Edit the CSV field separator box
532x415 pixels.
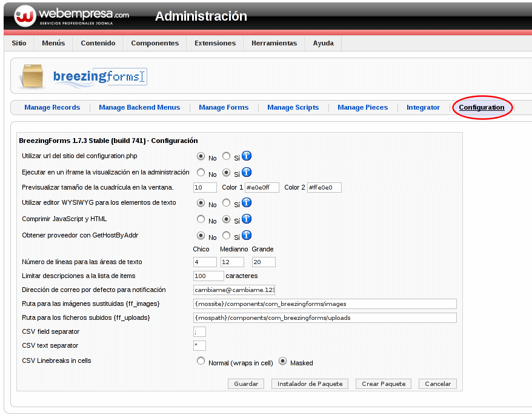coord(199,331)
